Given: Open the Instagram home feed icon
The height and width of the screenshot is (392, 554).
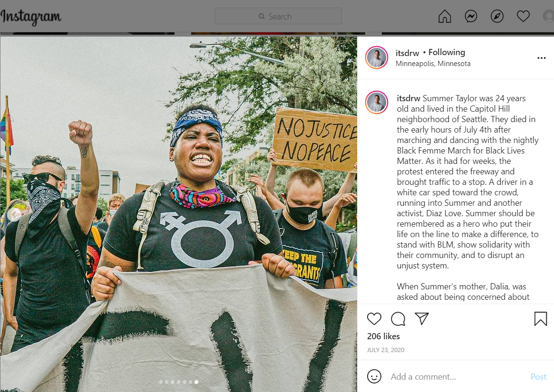Looking at the screenshot, I should [x=445, y=16].
